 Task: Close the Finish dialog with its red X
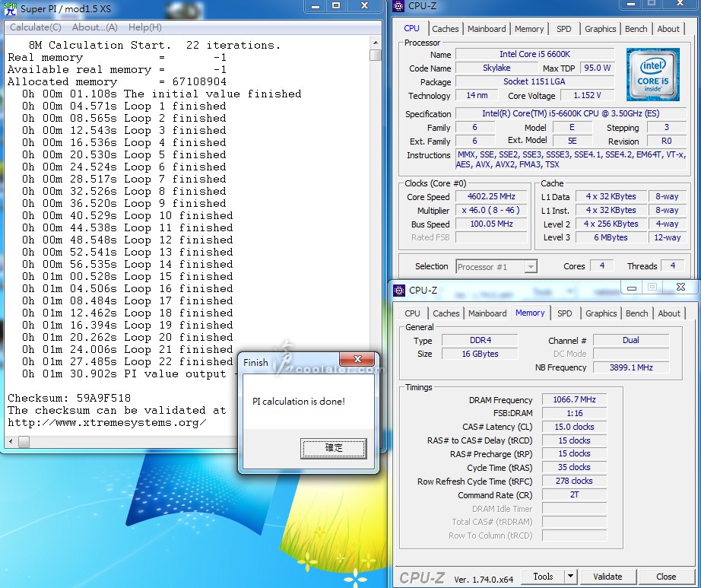[357, 359]
